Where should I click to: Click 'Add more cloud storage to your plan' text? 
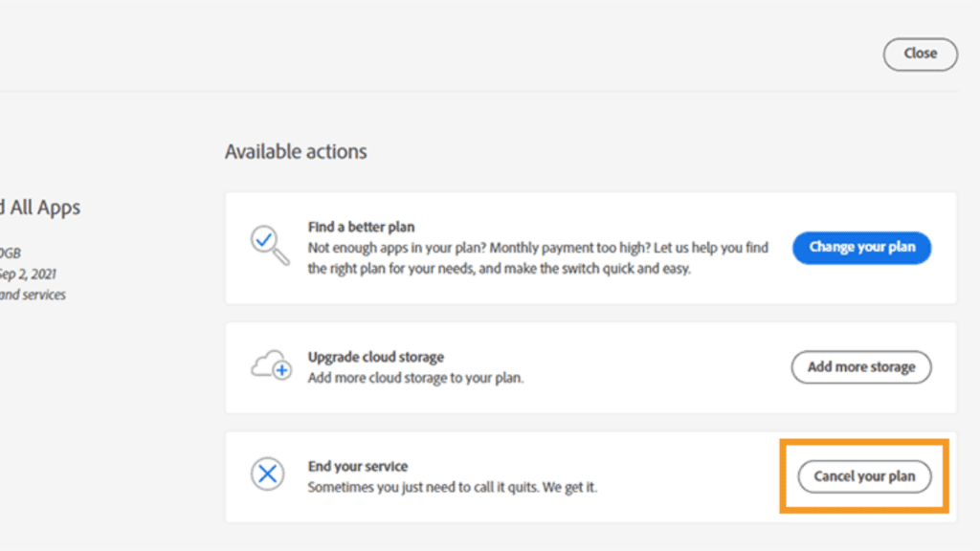(415, 378)
